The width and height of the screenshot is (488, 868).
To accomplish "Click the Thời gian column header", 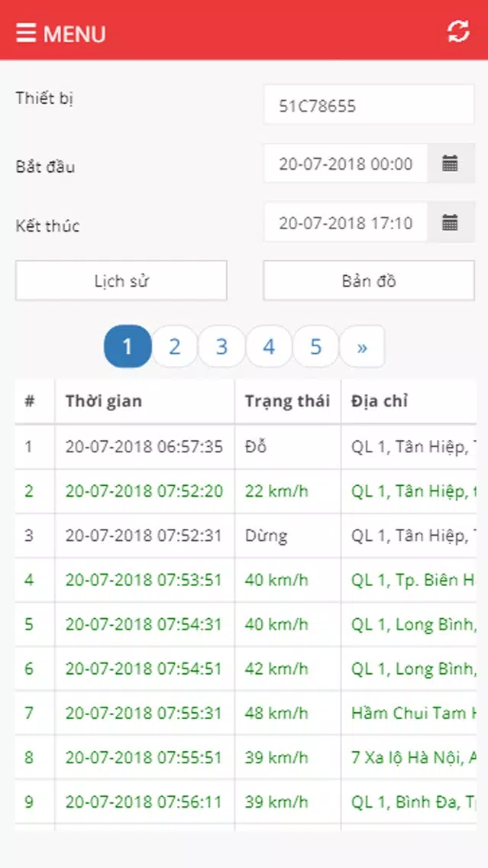I will (x=103, y=401).
